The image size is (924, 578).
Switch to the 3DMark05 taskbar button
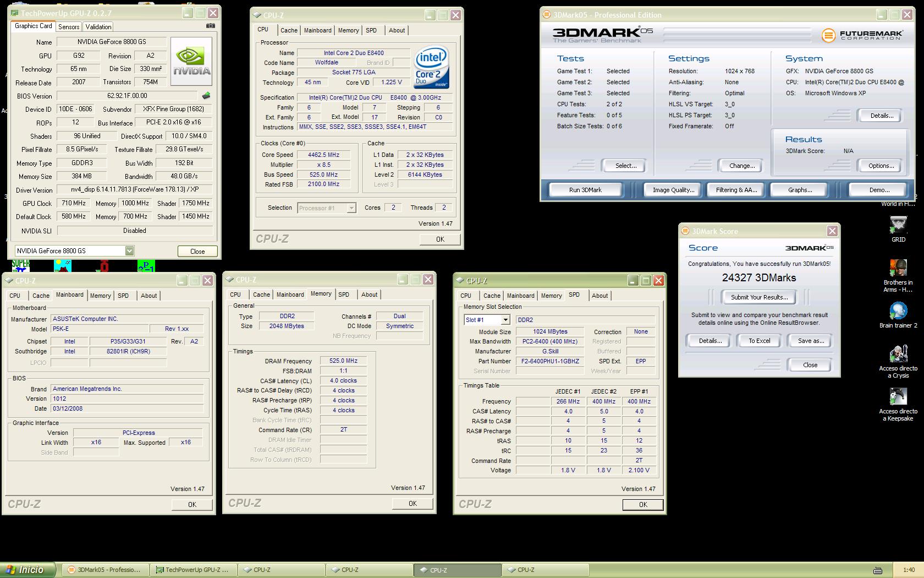tap(105, 570)
